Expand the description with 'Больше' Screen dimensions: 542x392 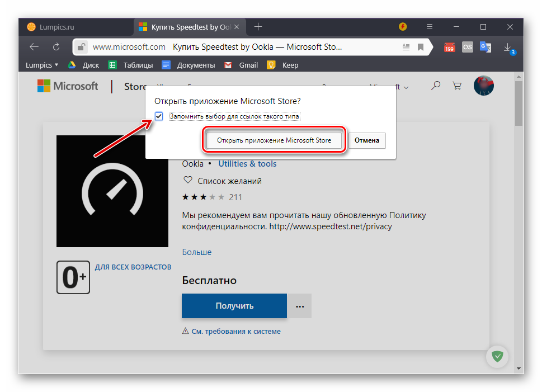(197, 252)
